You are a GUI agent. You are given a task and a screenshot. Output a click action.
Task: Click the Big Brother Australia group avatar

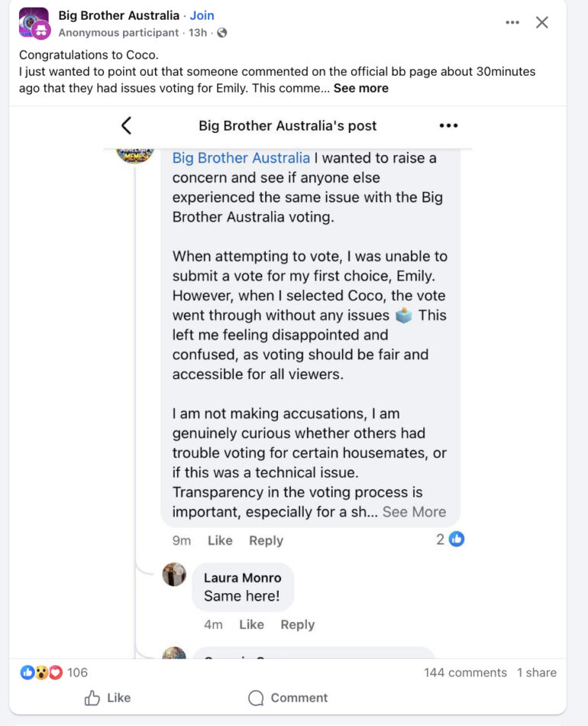pyautogui.click(x=34, y=23)
